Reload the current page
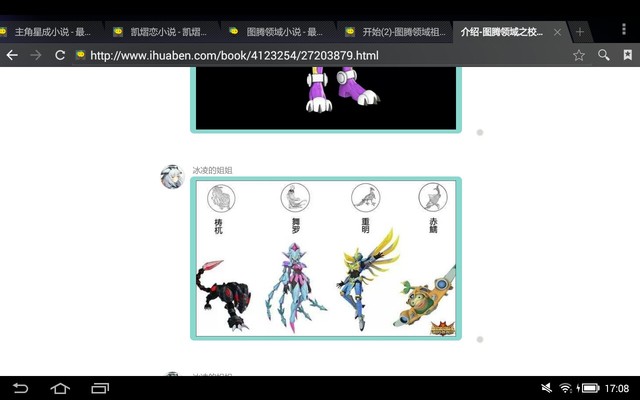This screenshot has height=400, width=640. point(60,55)
